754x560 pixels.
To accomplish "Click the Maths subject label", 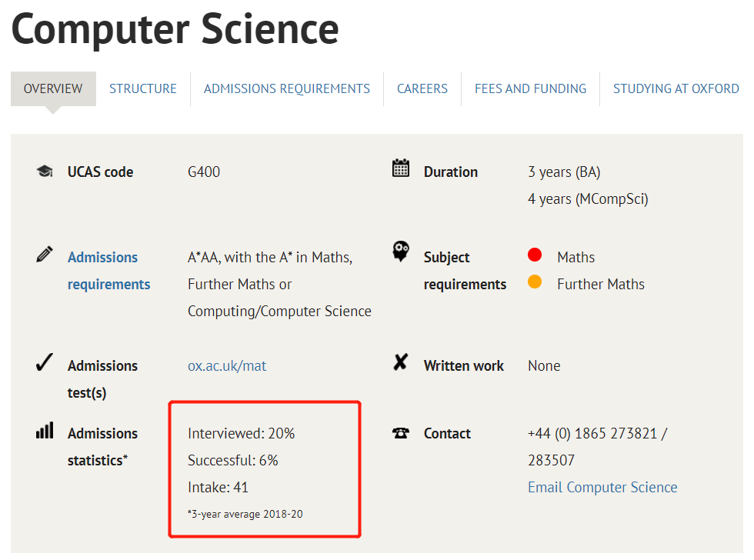I will (576, 257).
